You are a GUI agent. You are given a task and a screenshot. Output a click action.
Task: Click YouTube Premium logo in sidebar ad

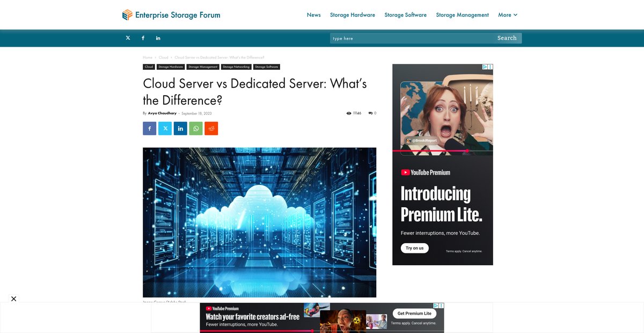pyautogui.click(x=426, y=172)
